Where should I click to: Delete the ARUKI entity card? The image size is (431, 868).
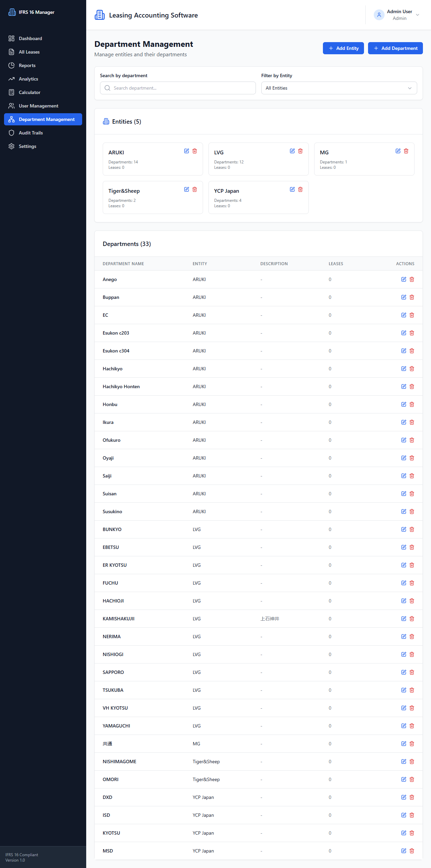pos(195,151)
